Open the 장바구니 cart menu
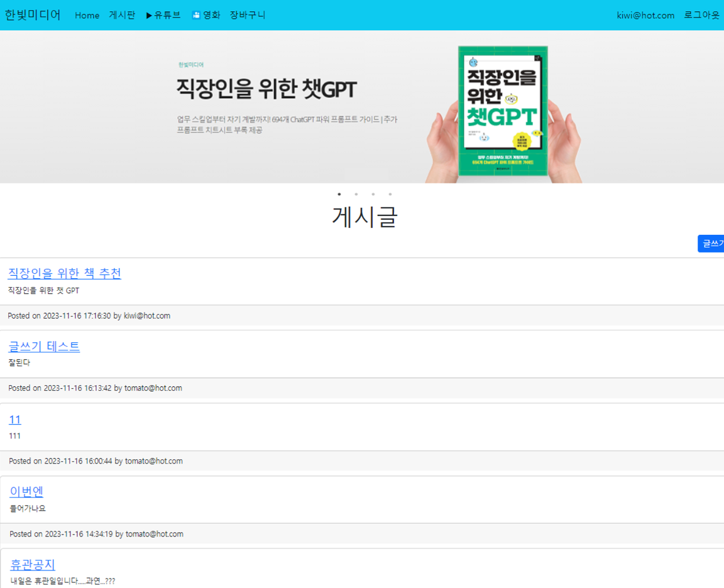The height and width of the screenshot is (588, 724). pyautogui.click(x=248, y=15)
